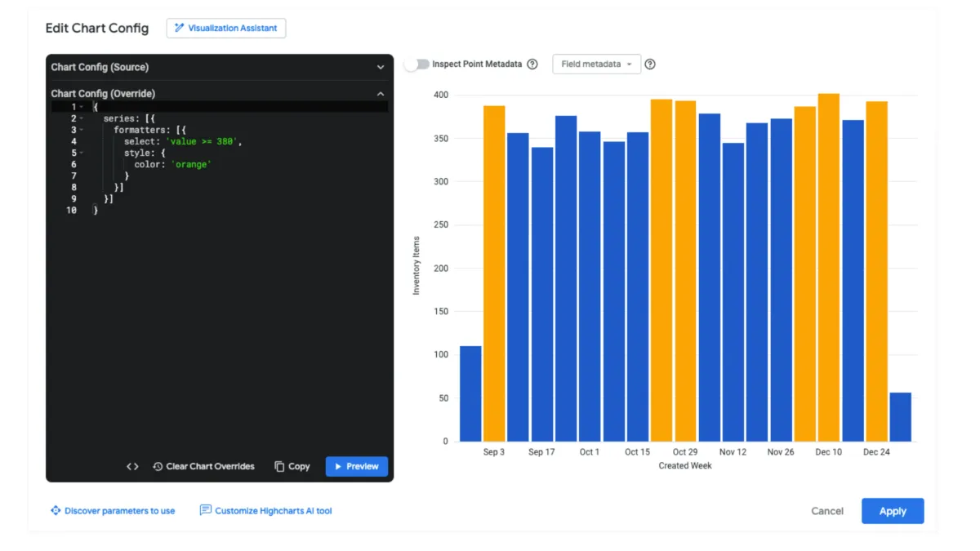Click the help icon beside Inspect Point Metadata

click(x=532, y=64)
